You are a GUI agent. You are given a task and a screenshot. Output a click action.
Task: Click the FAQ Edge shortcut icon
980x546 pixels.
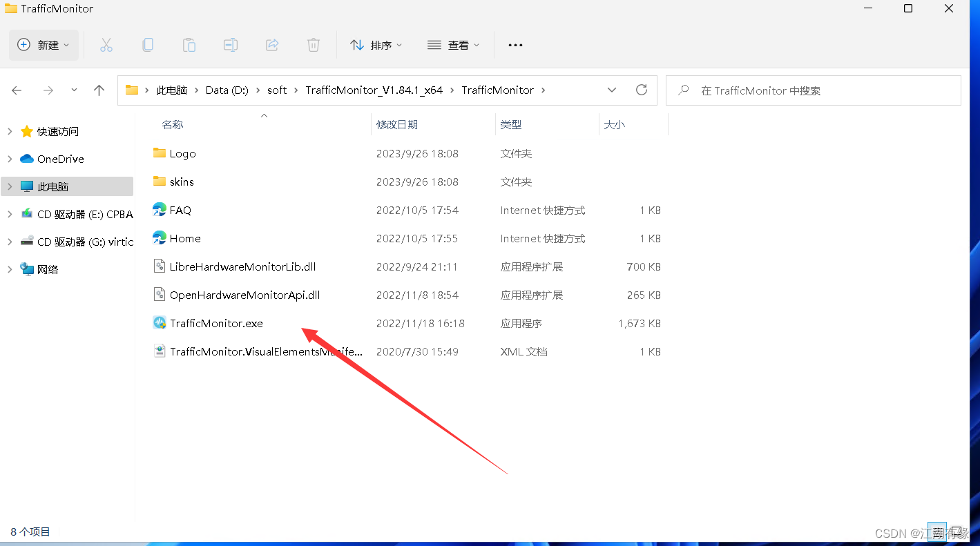pos(160,210)
